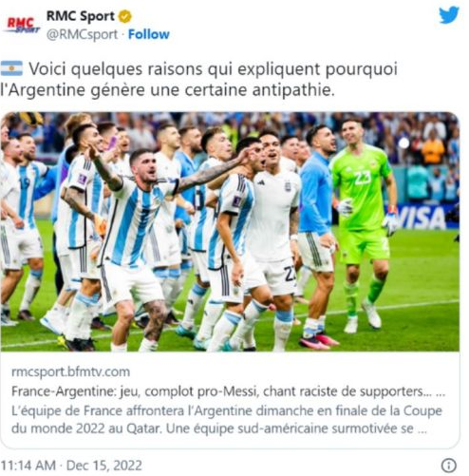Open the @RMCsport handle link
The width and height of the screenshot is (469, 476).
[82, 34]
